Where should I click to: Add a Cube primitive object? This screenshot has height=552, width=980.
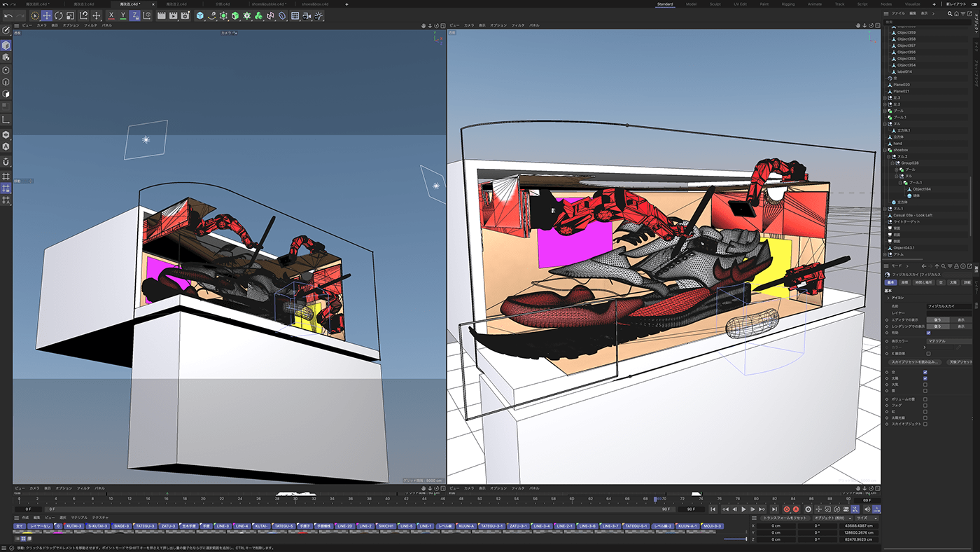[200, 15]
